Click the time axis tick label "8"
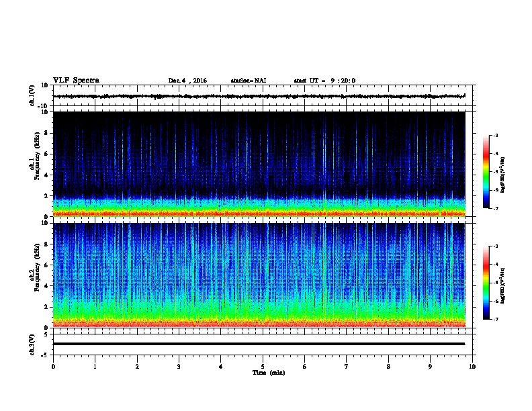The width and height of the screenshot is (532, 411). [388, 367]
